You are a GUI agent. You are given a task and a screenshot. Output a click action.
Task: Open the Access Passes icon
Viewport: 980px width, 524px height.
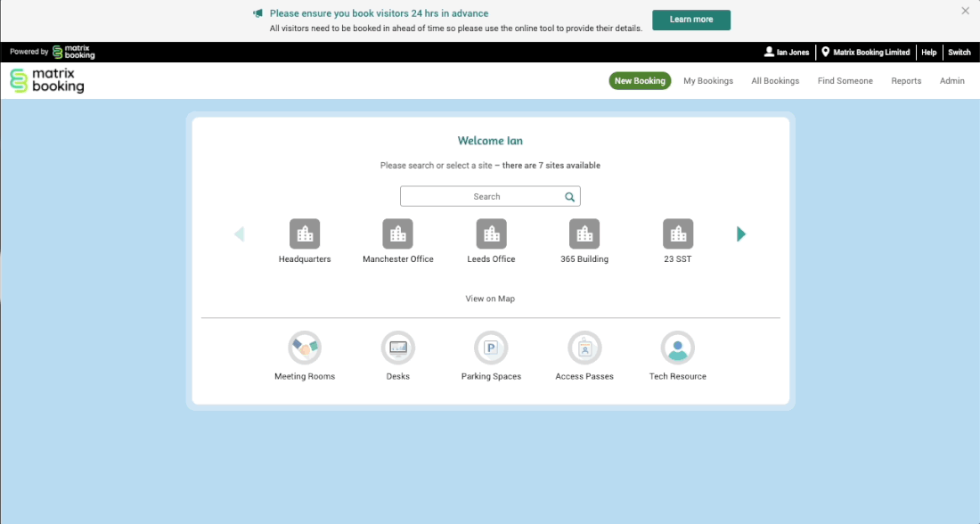click(x=584, y=348)
